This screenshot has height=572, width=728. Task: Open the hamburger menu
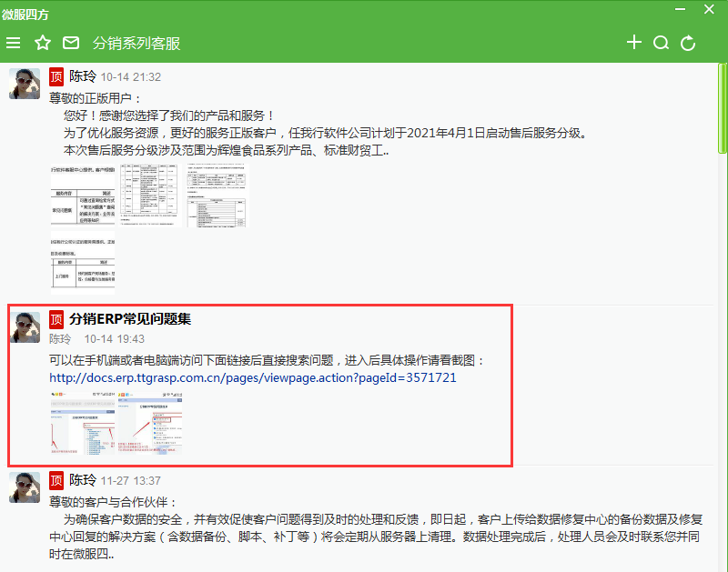(13, 42)
